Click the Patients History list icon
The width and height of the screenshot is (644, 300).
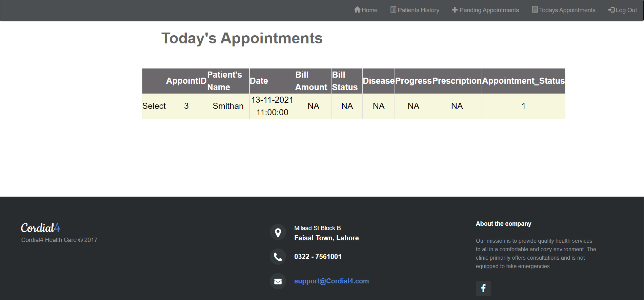point(393,10)
